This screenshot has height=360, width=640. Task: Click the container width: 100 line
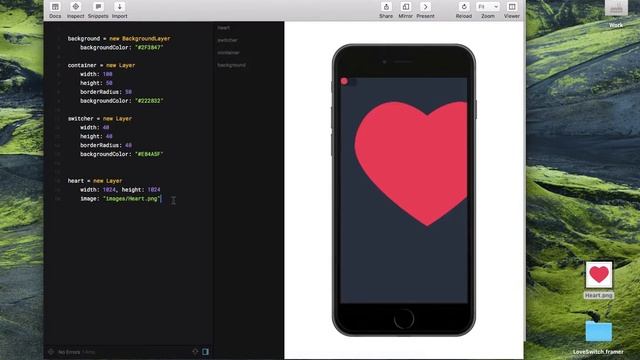96,74
